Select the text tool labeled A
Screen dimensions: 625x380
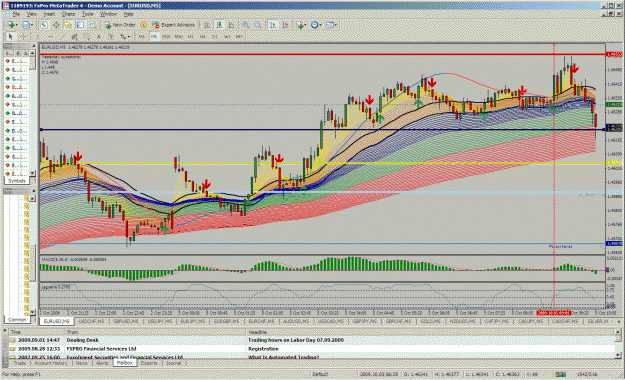tap(99, 36)
